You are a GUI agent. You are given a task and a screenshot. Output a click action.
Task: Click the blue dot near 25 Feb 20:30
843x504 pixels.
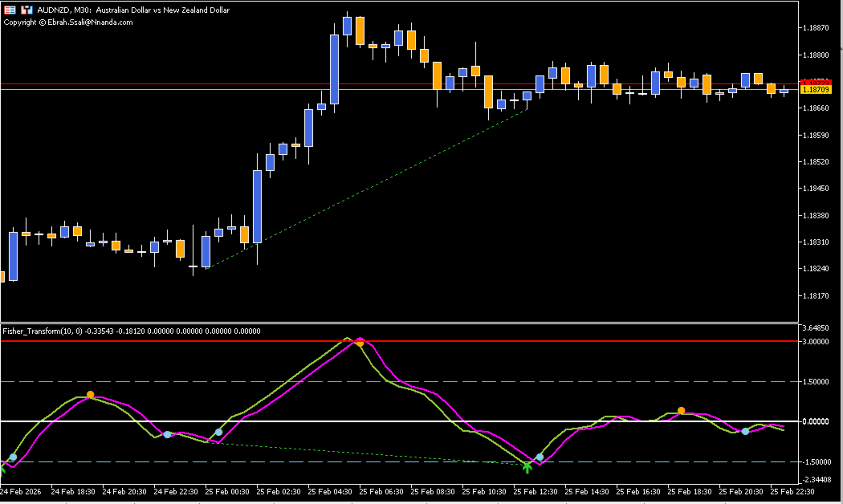pyautogui.click(x=745, y=431)
